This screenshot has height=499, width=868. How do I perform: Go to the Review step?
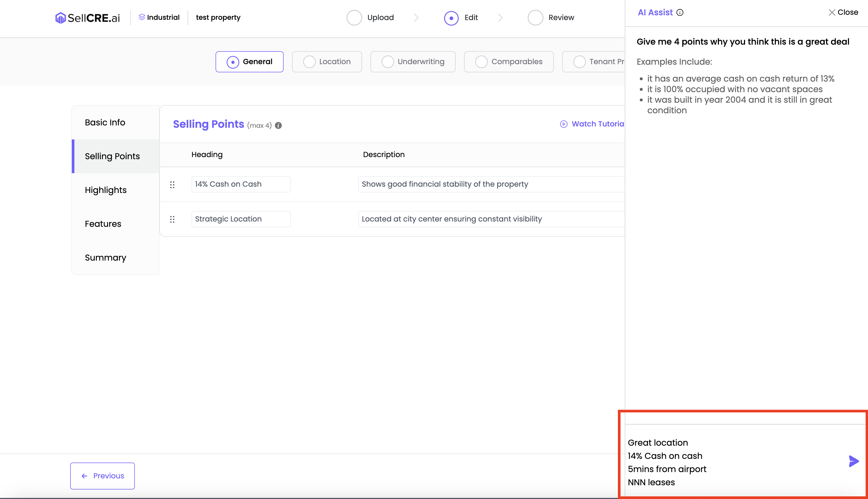coord(551,17)
